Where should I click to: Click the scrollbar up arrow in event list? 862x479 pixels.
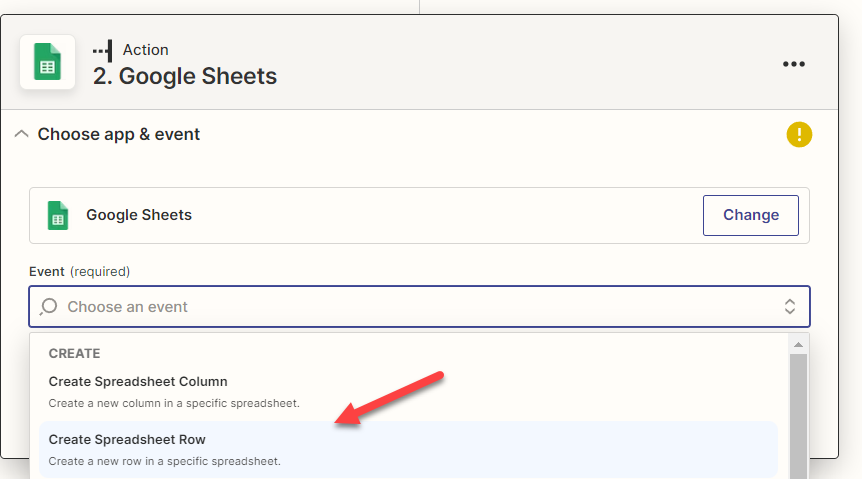click(x=798, y=345)
